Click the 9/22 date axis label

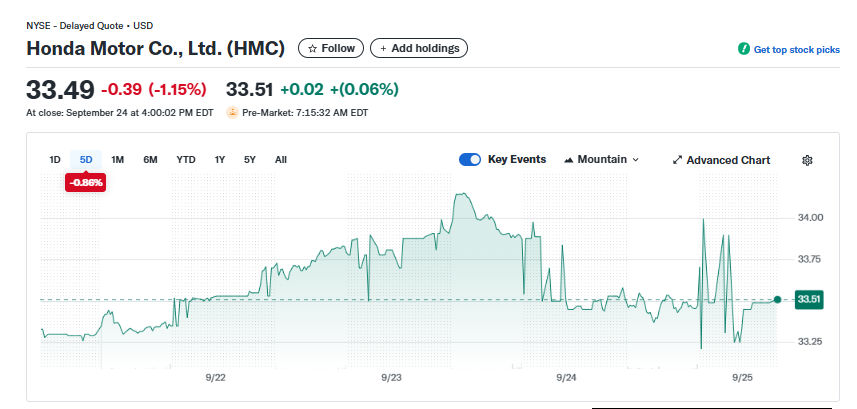tap(215, 378)
